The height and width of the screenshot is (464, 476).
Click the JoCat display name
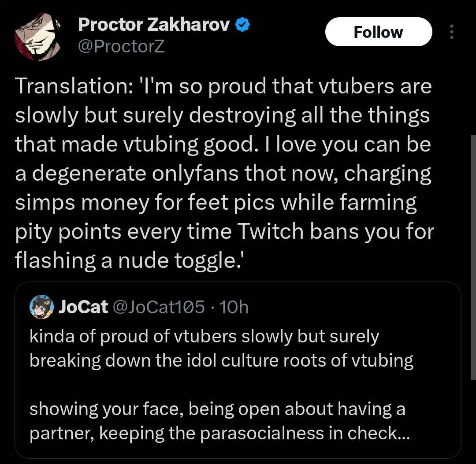coord(83,307)
